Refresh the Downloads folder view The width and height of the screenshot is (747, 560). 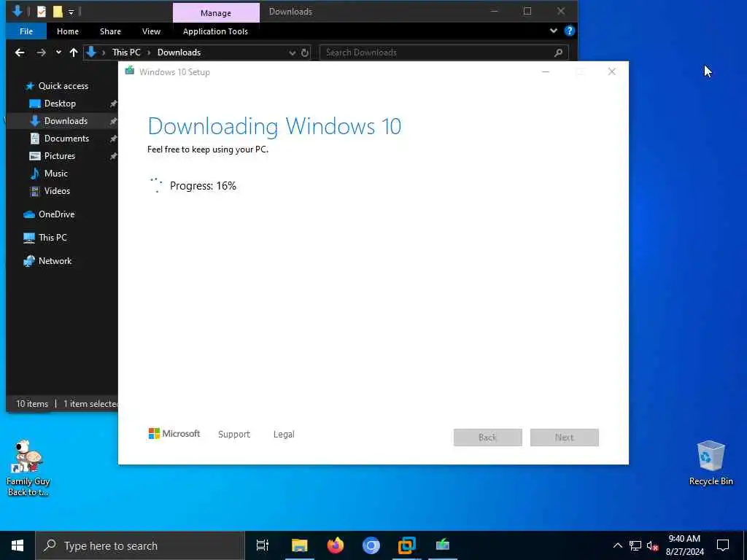pos(305,52)
